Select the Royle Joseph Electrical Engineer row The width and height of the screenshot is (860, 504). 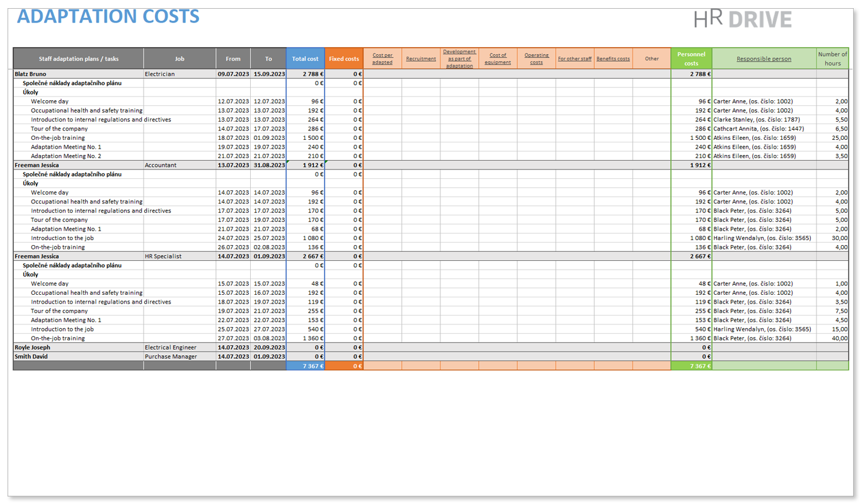(x=38, y=347)
